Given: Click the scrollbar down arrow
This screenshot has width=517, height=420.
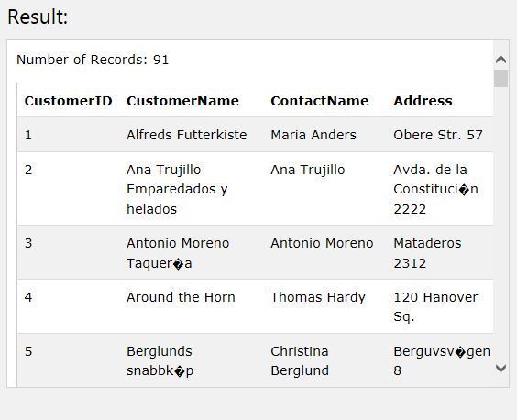Looking at the screenshot, I should pyautogui.click(x=500, y=369).
